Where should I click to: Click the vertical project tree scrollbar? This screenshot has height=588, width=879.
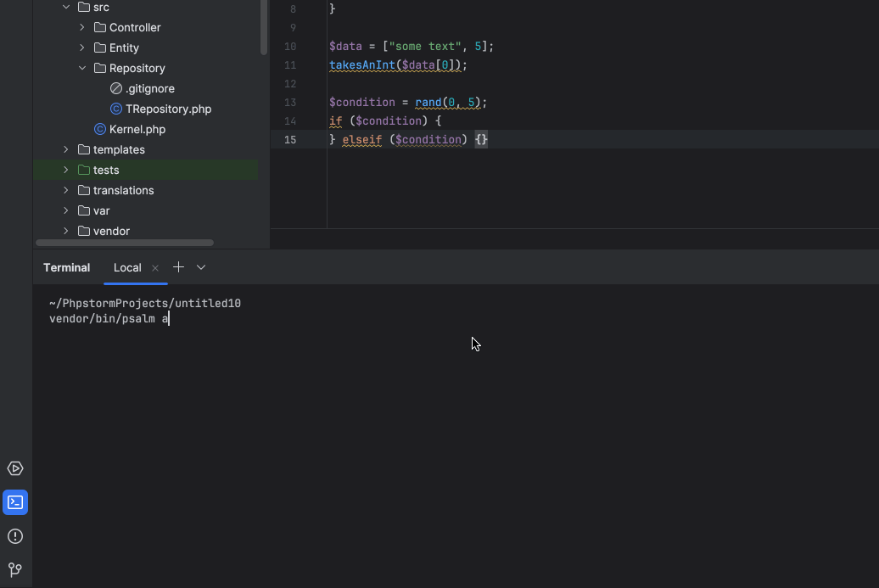tap(264, 27)
